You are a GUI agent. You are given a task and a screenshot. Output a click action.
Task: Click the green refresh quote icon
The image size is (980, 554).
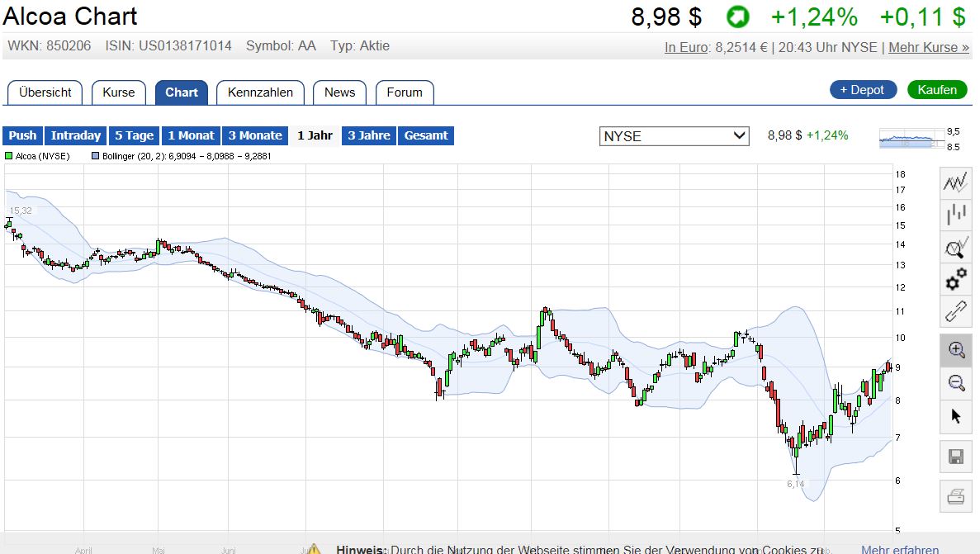click(x=737, y=17)
